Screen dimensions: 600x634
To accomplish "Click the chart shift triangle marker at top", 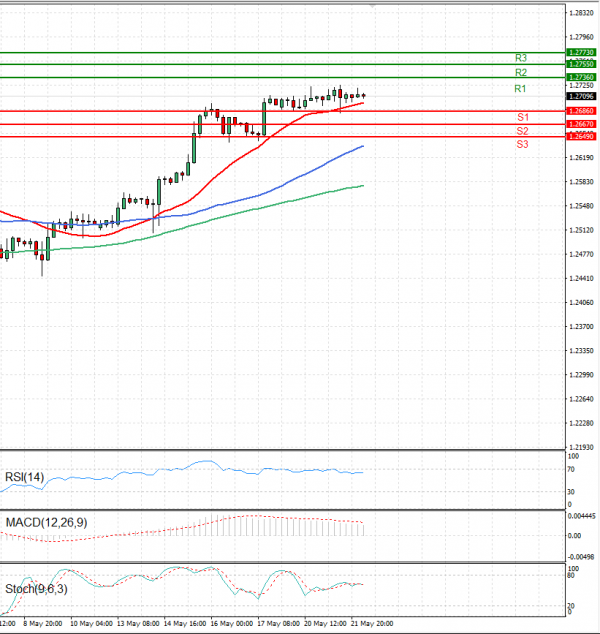I will point(372,6).
